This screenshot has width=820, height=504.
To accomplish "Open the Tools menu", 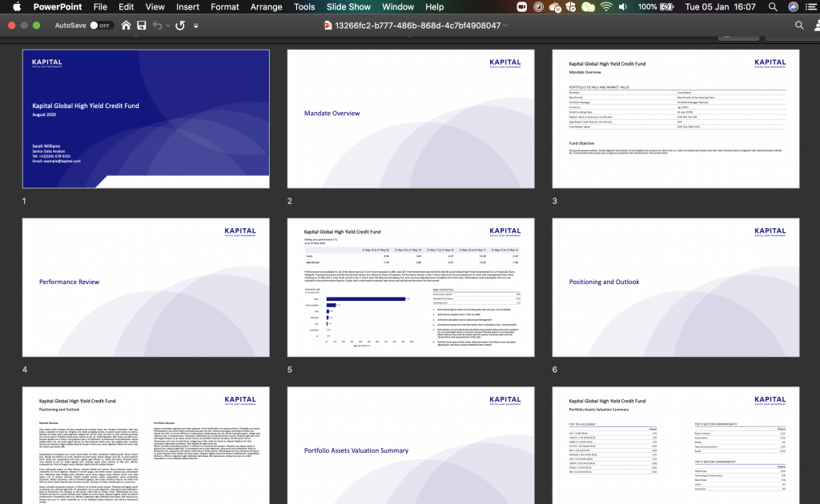I will [304, 6].
